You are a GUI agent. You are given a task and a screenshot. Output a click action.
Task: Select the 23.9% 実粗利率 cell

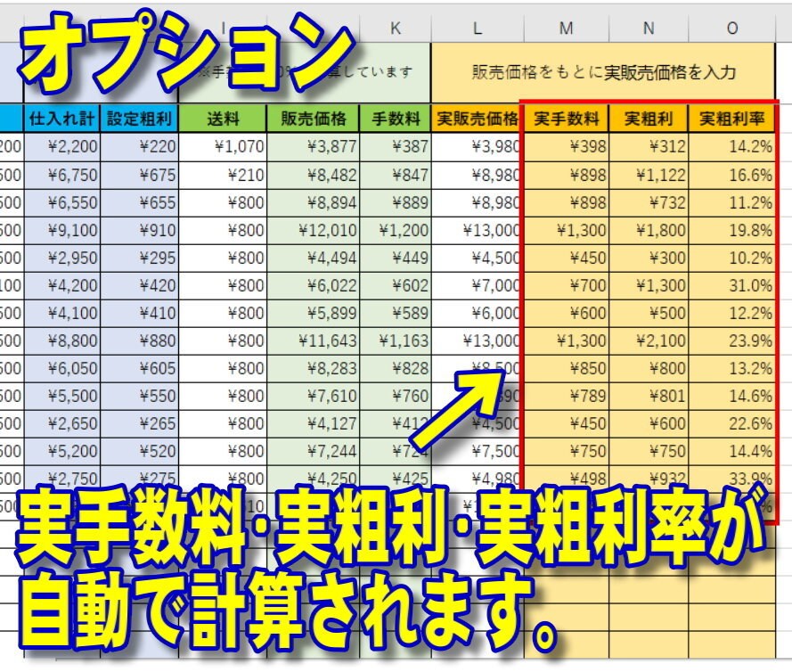click(732, 341)
